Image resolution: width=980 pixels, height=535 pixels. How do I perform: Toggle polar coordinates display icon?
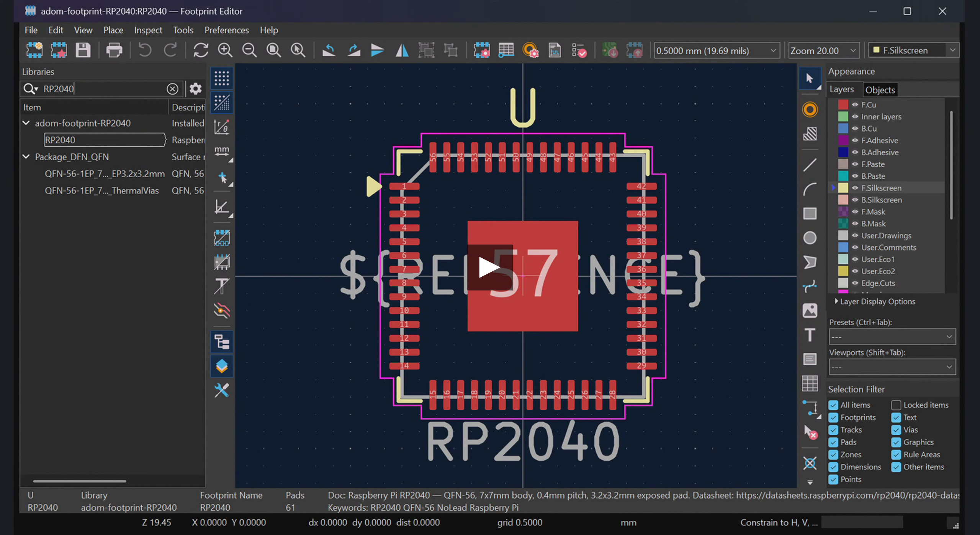[x=222, y=127]
